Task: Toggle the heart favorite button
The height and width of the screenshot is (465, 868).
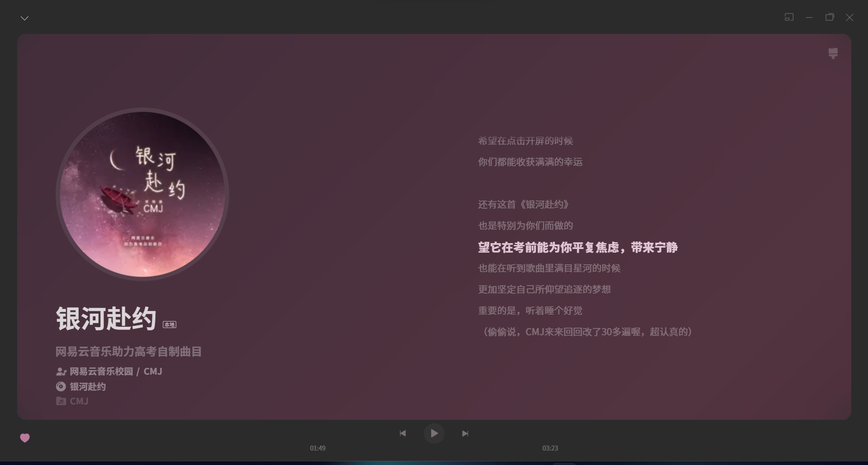Action: pos(25,437)
